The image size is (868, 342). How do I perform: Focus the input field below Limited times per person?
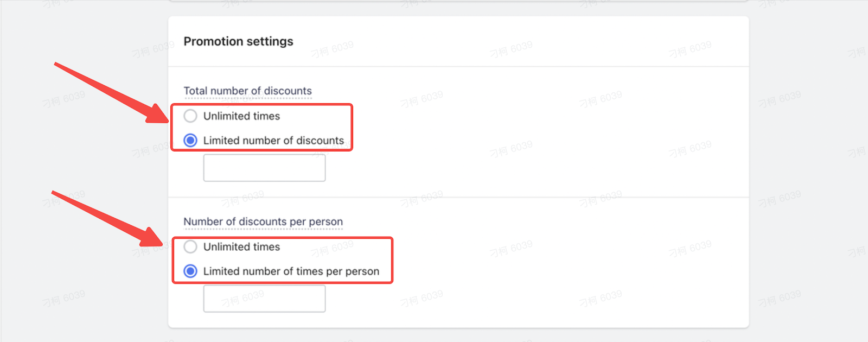pyautogui.click(x=264, y=299)
